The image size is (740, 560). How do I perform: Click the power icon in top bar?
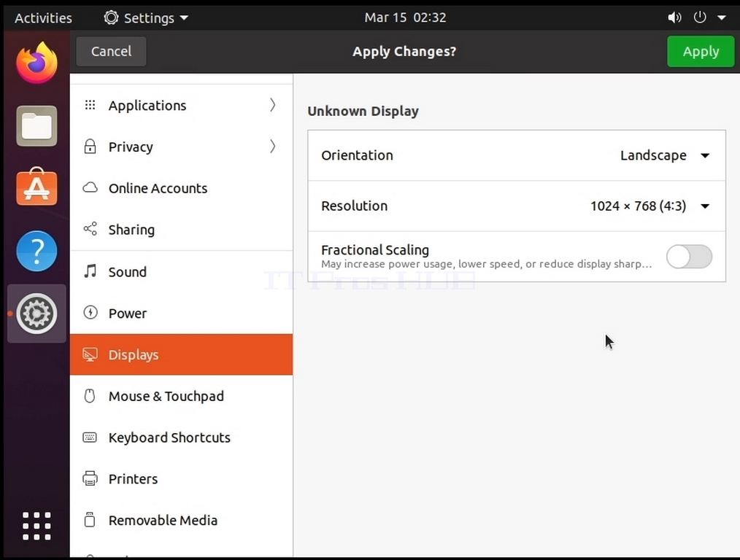tap(700, 17)
